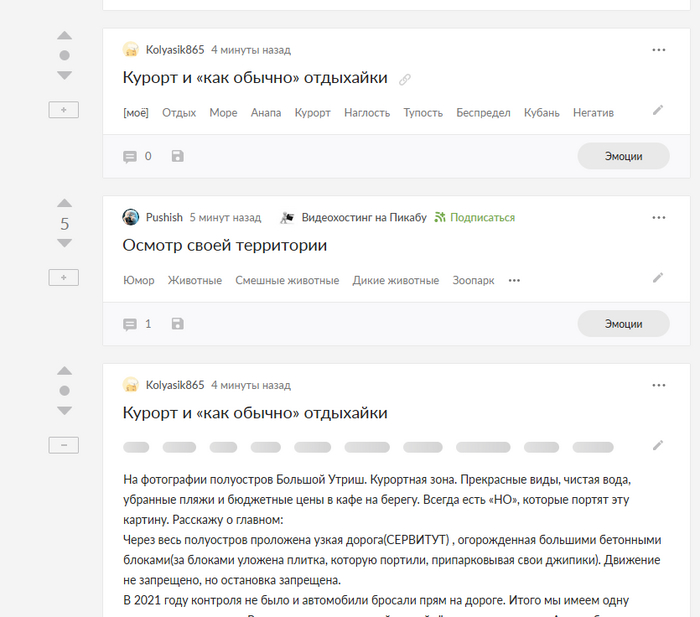
Task: Edit tags pencil on Pushish's post
Action: 658,278
